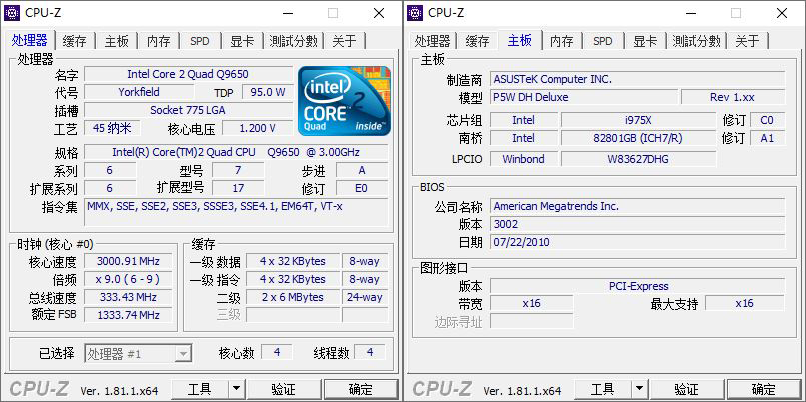
Task: Click the 82801GB (ICH7/R) southbridge value
Action: [638, 138]
